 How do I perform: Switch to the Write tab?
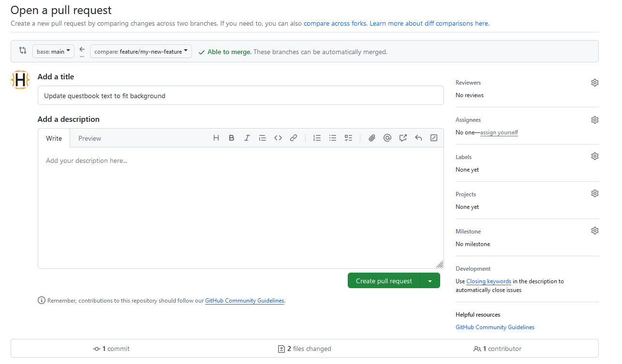pos(54,138)
